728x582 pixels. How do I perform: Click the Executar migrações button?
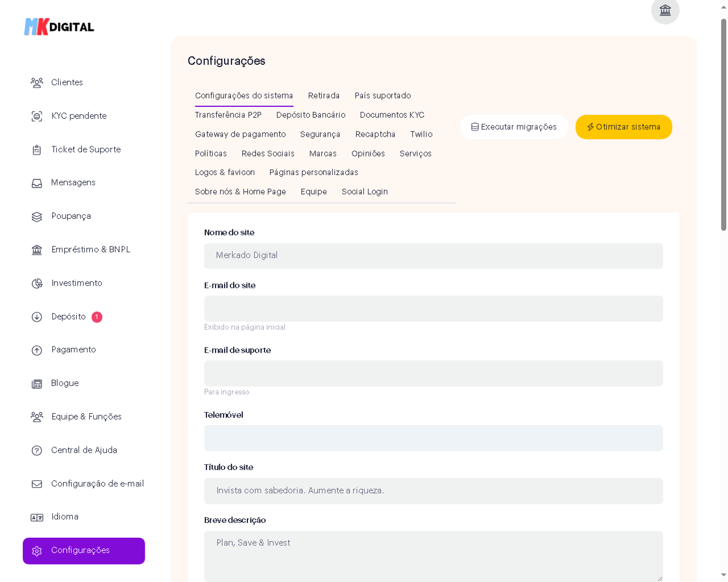513,127
